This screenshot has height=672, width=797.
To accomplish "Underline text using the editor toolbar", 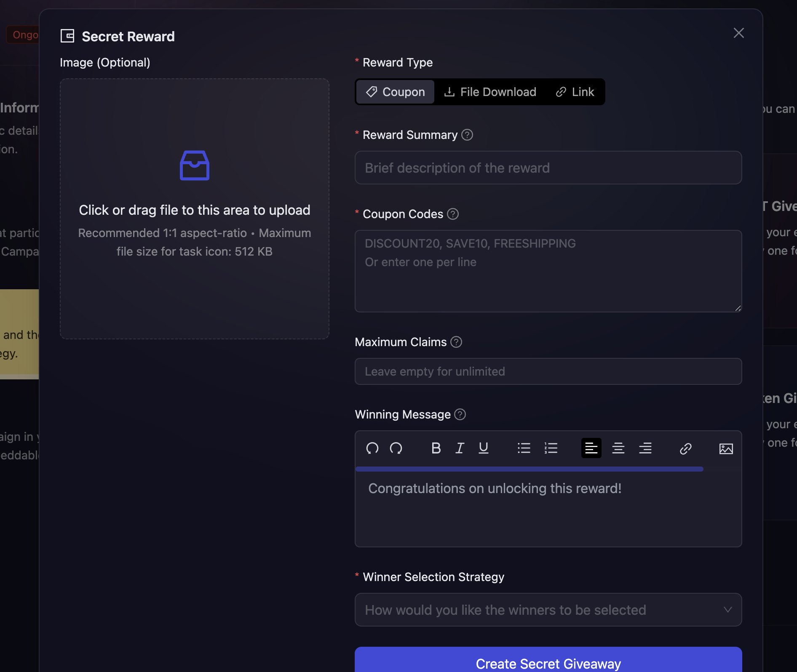I will pyautogui.click(x=484, y=448).
